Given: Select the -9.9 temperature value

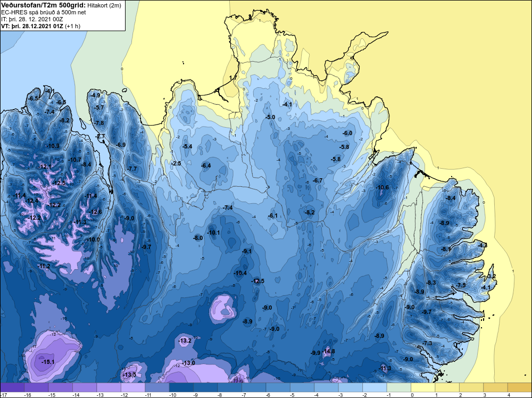Looking at the screenshot, I should pos(315,353).
